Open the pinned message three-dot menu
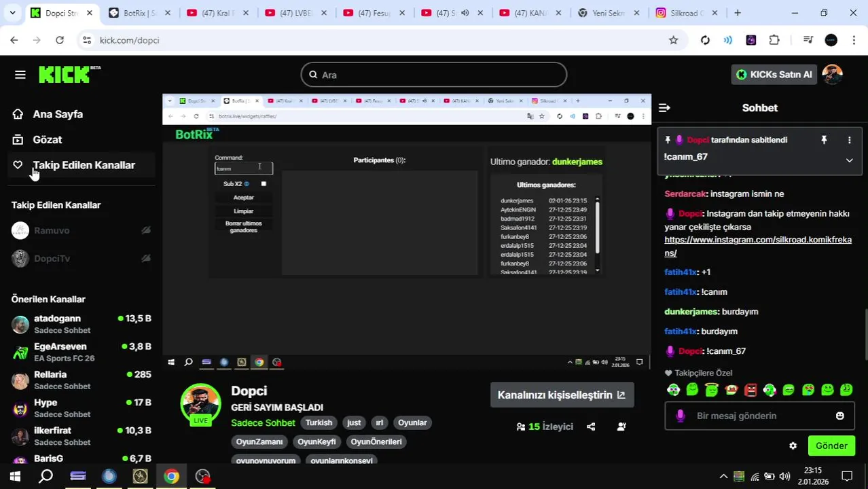This screenshot has width=868, height=489. (x=849, y=140)
